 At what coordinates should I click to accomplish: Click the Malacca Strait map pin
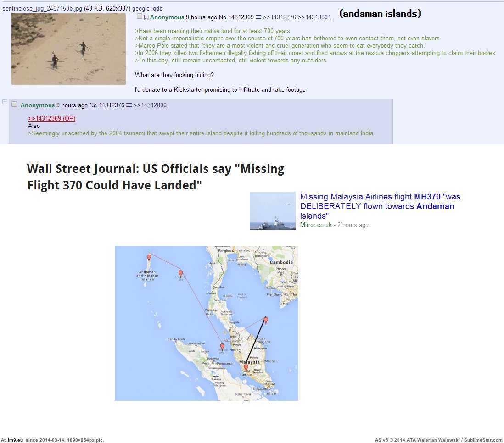coord(222,347)
